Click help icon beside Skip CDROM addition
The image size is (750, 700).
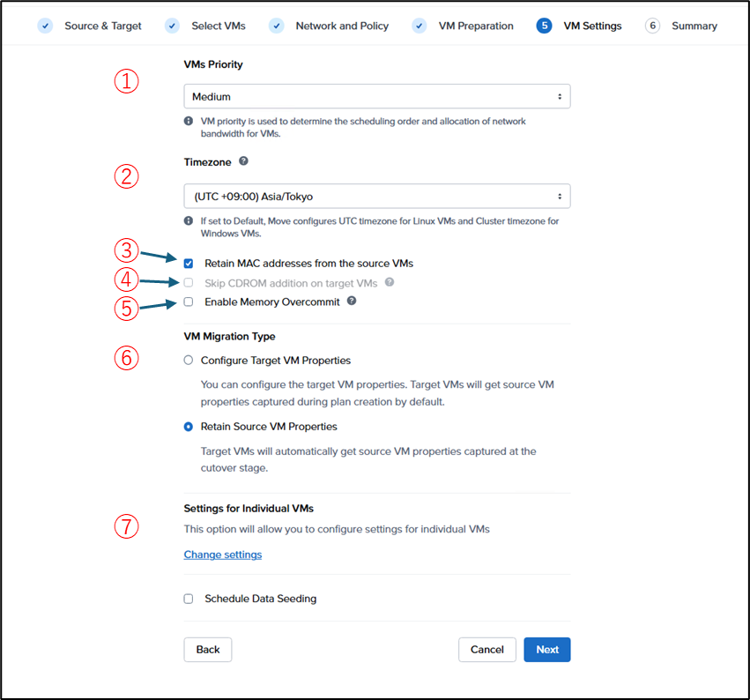(x=389, y=283)
